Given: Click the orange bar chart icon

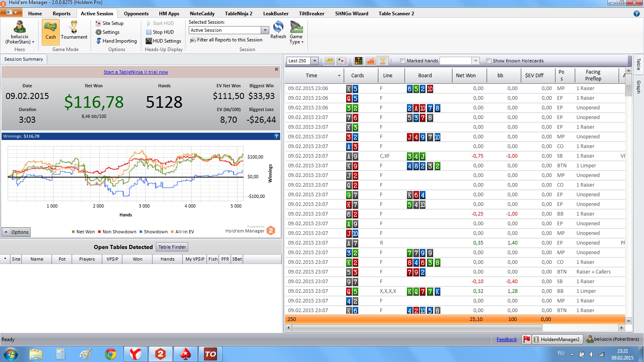Looking at the screenshot, I should point(371,61).
